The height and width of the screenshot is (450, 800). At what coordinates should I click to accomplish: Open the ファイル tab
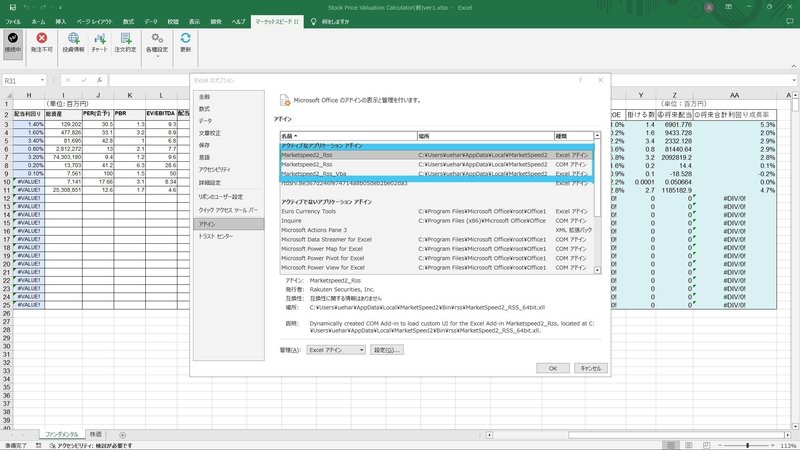(13, 21)
